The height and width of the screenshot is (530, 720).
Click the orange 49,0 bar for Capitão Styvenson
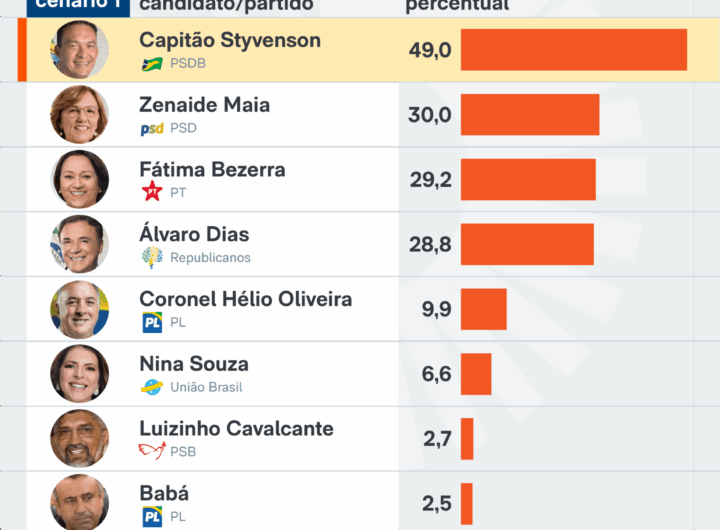[573, 50]
